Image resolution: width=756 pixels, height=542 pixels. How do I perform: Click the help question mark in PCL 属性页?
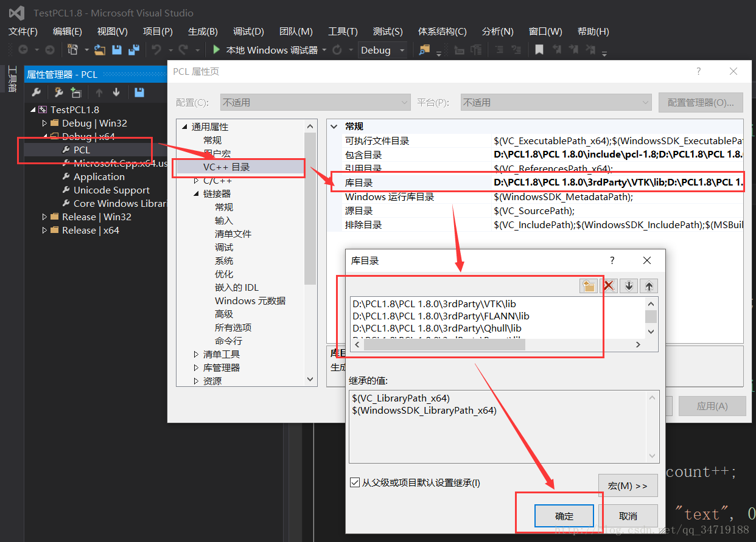pyautogui.click(x=698, y=71)
